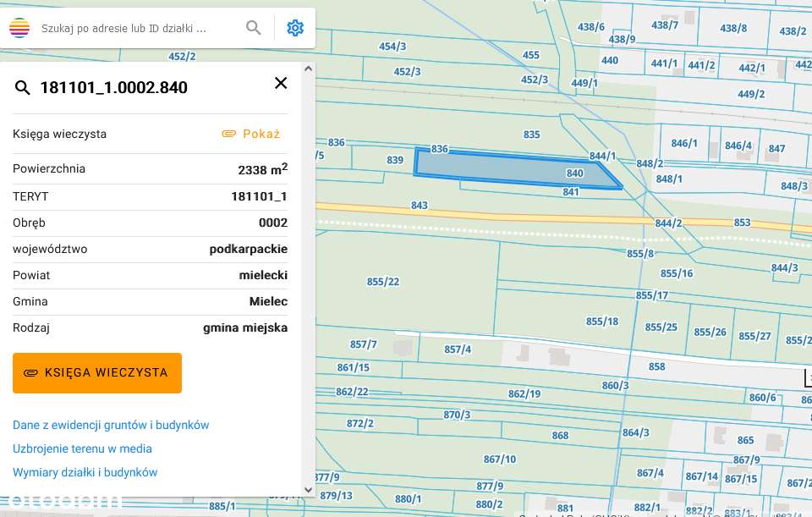Click the link icon next to Pokaż
Screen dimensions: 812x517
coord(228,134)
